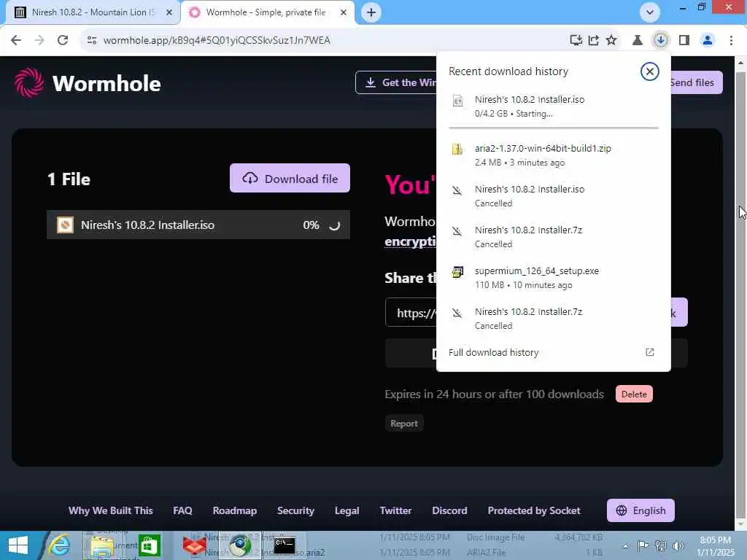The image size is (747, 560).
Task: Delete the shared files with Delete button
Action: (x=634, y=394)
